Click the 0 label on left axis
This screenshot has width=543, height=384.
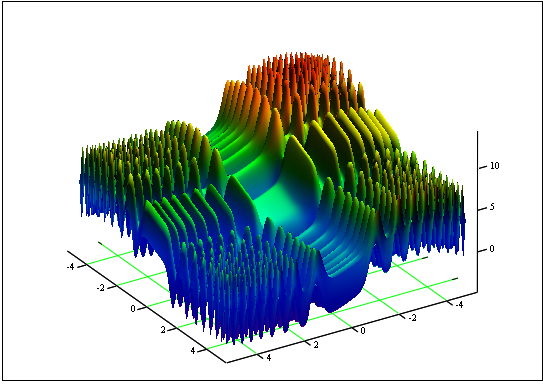[x=133, y=309]
